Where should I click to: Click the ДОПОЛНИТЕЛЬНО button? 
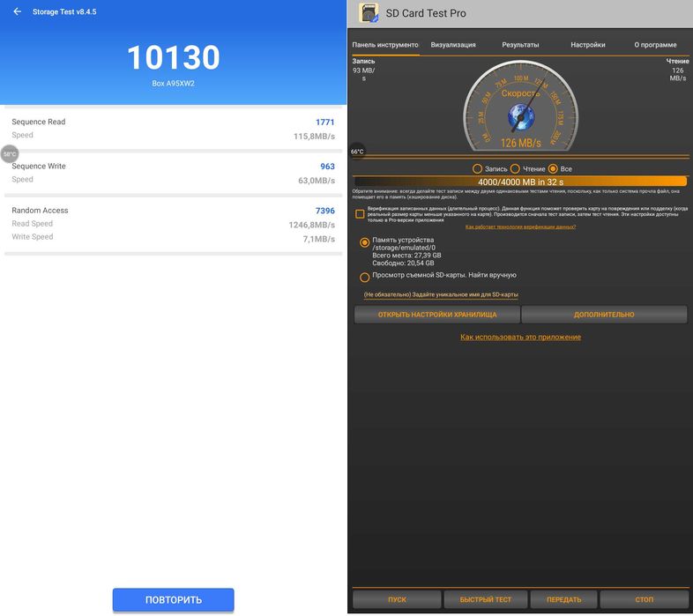[604, 315]
